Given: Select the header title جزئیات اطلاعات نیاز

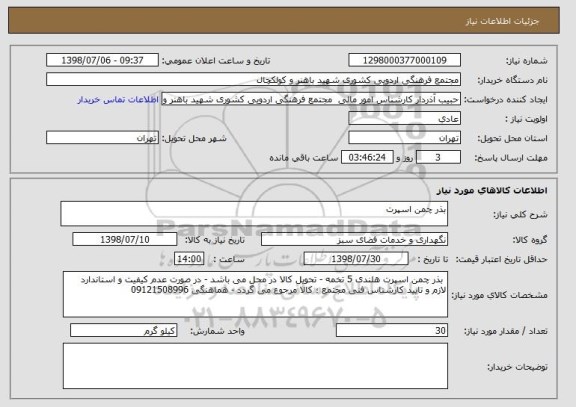Looking at the screenshot, I should pyautogui.click(x=502, y=21).
